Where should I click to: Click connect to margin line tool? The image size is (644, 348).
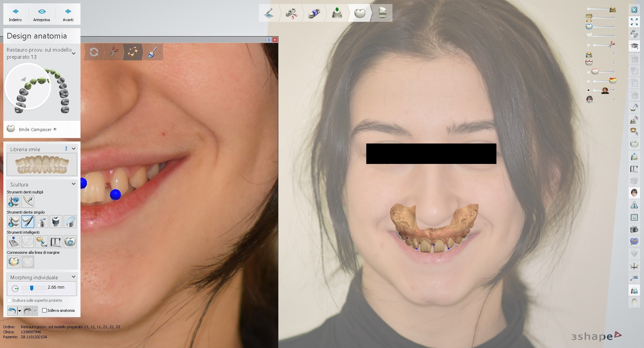point(14,262)
